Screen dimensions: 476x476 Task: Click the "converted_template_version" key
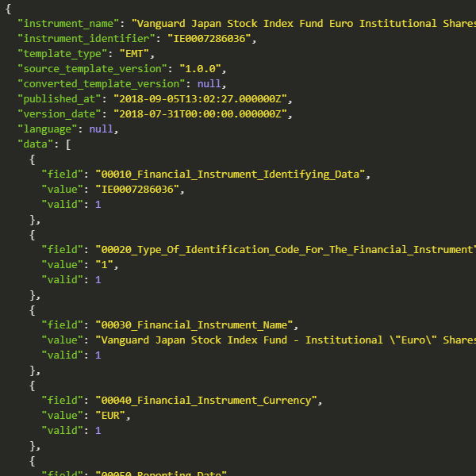tap(102, 84)
